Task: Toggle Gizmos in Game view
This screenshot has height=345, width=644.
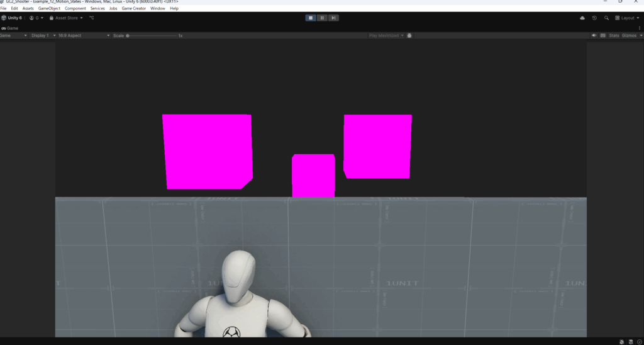Action: (629, 36)
